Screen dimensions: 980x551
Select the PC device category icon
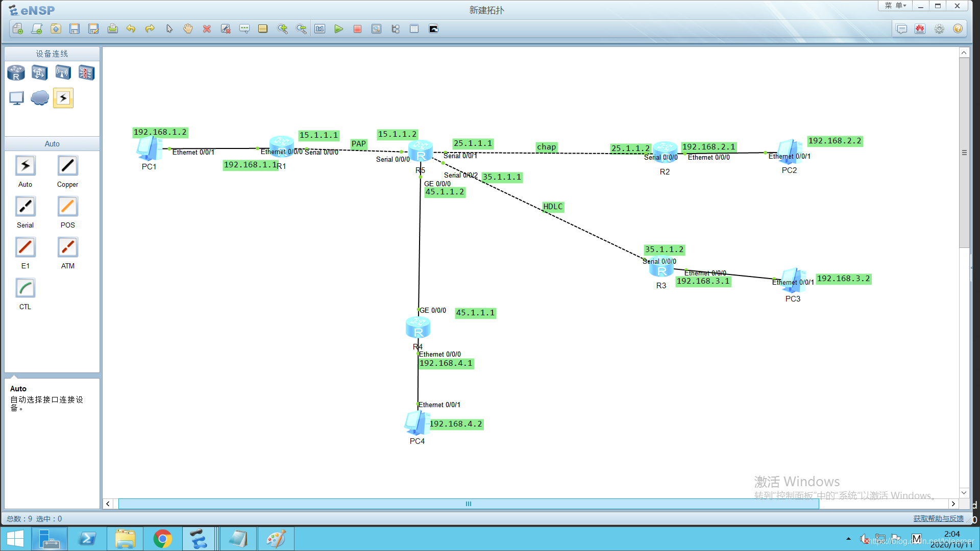click(16, 97)
